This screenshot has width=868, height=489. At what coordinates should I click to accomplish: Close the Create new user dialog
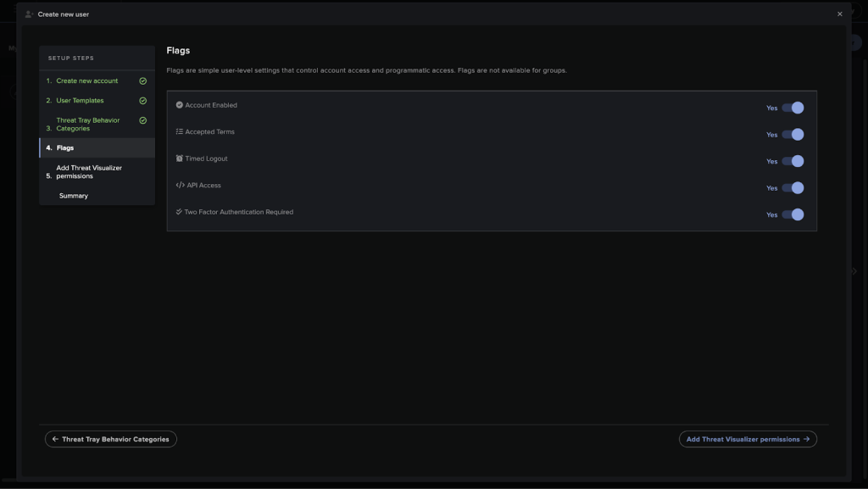tap(840, 14)
